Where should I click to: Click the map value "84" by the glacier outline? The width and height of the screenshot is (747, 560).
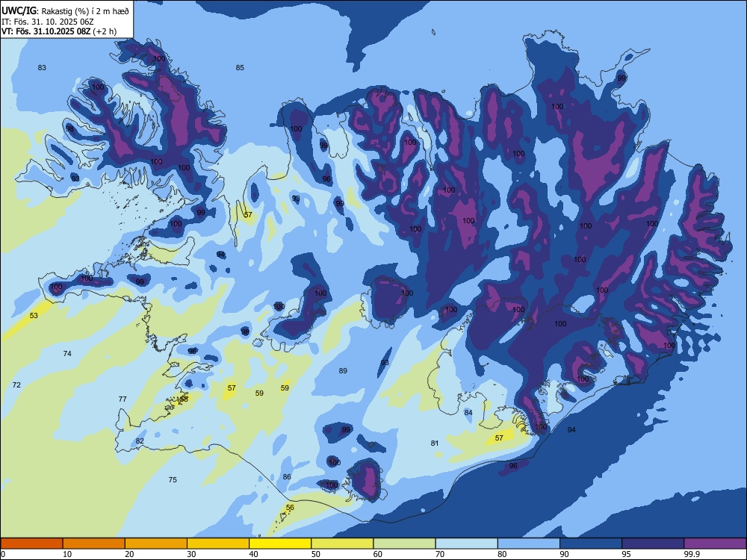click(469, 412)
